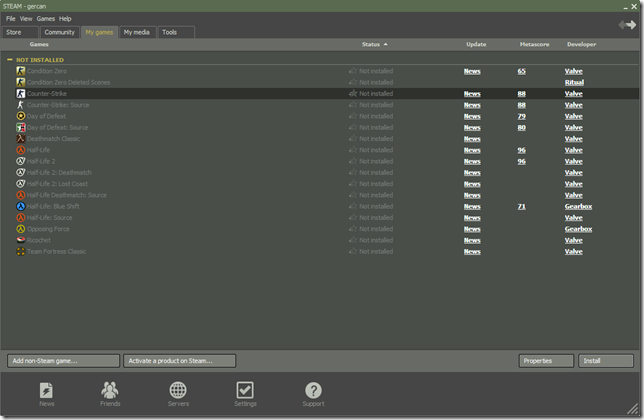Click the Opposing Force icon
This screenshot has width=644, height=420.
(21, 229)
